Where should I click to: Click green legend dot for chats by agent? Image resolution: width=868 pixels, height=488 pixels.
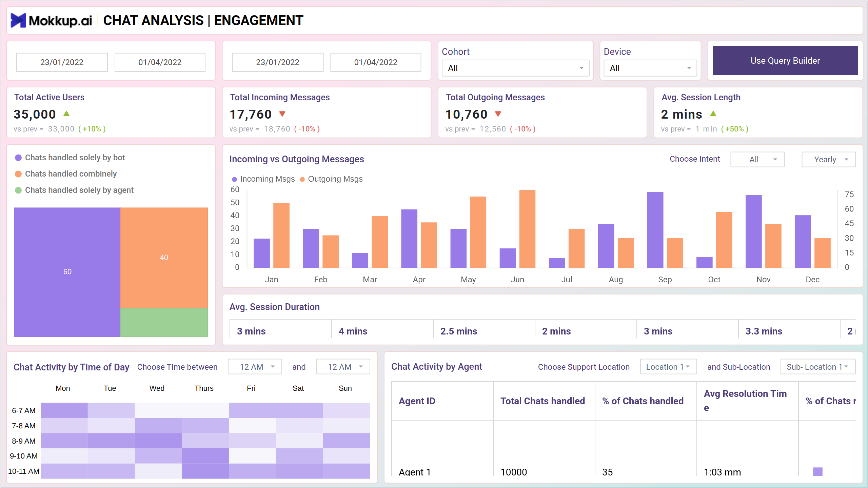[18, 190]
